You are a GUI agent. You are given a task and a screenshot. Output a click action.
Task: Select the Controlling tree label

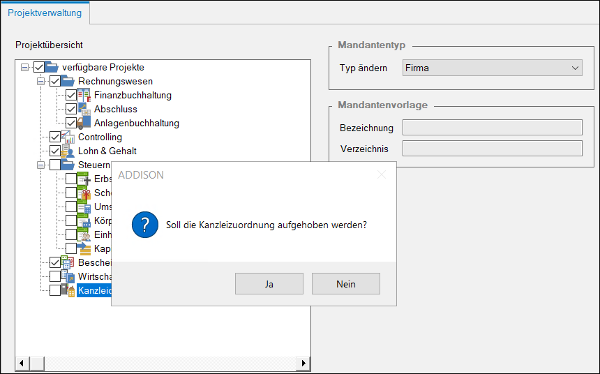tap(100, 137)
